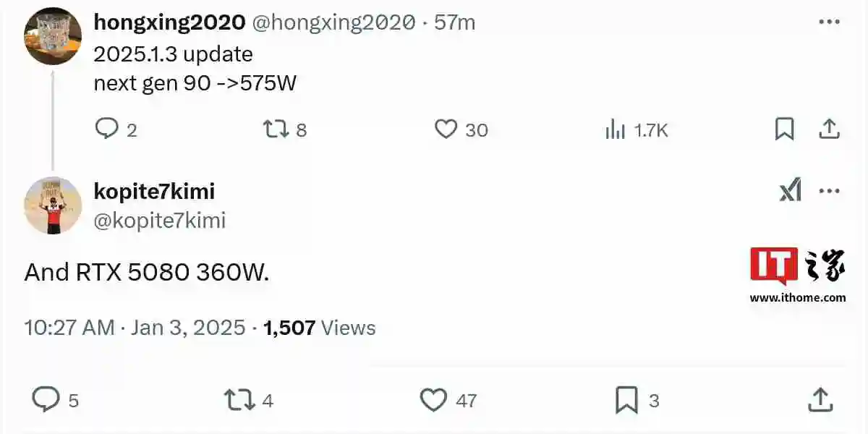Share hongxing2020's tweet
This screenshot has height=434, width=868.
(x=829, y=129)
